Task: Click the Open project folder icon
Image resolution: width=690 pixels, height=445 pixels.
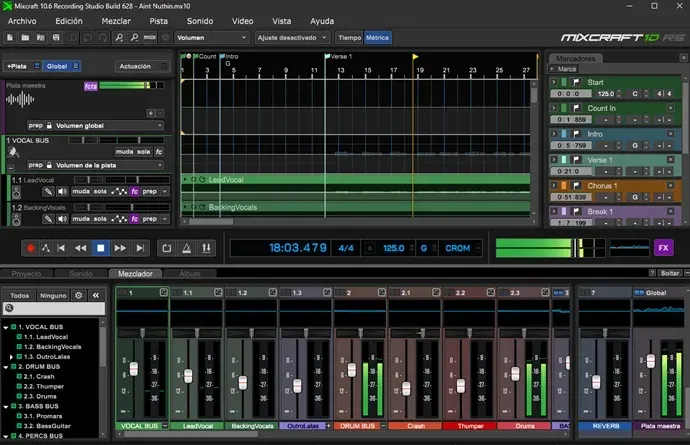Action: coord(25,38)
